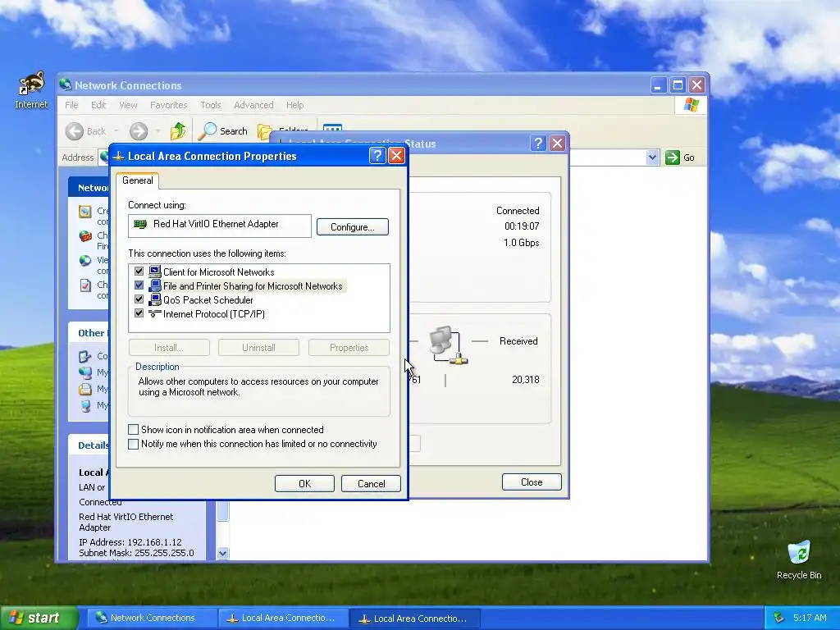This screenshot has height=630, width=840.
Task: Click Close button in Status dialog
Action: (x=532, y=482)
